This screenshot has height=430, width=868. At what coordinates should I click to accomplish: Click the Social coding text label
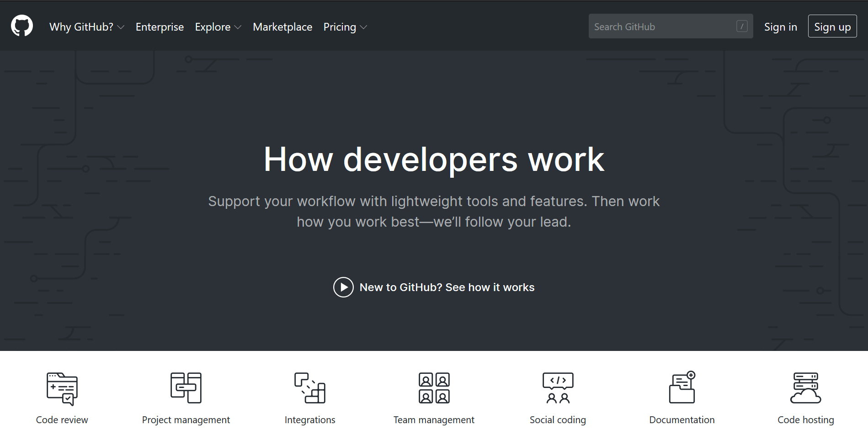558,420
